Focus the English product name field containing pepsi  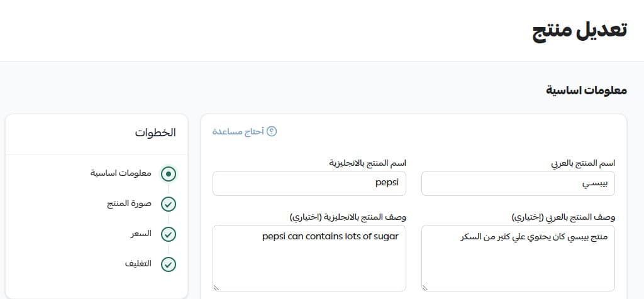309,183
